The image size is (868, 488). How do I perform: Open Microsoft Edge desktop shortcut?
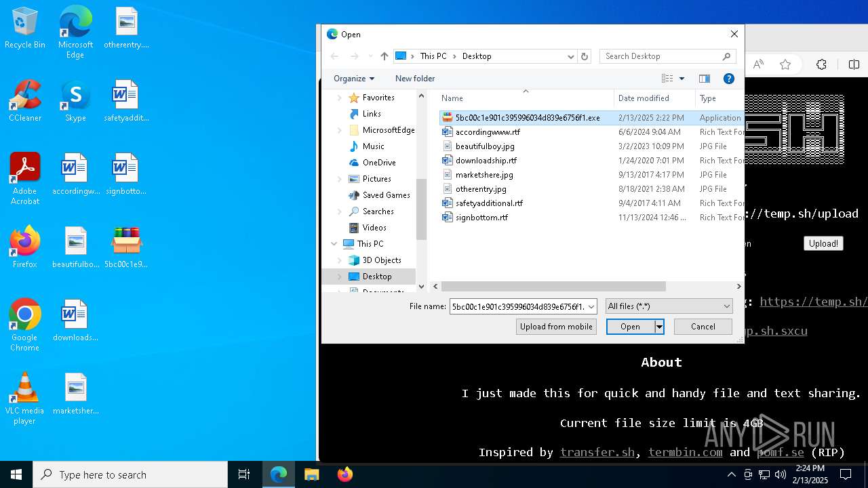coord(75,33)
